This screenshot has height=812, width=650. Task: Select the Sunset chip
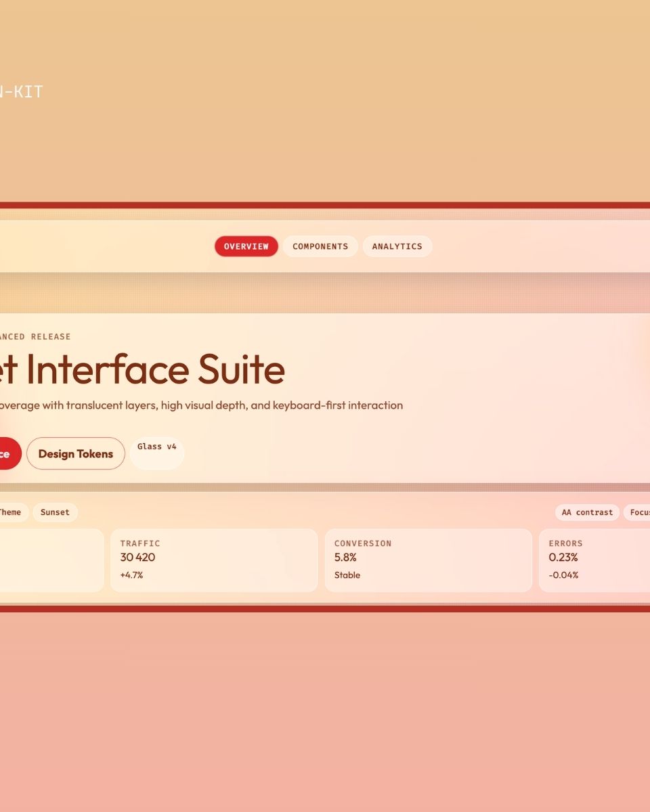[x=56, y=512]
